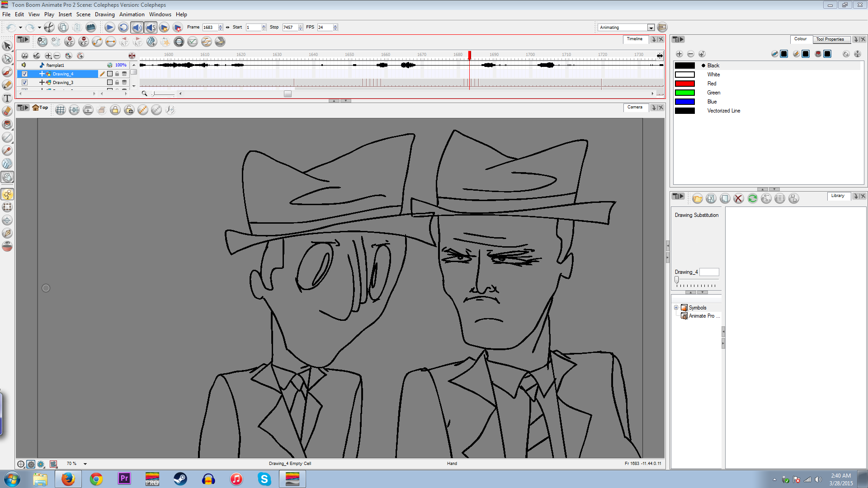Select the Pencil tool

[x=7, y=85]
